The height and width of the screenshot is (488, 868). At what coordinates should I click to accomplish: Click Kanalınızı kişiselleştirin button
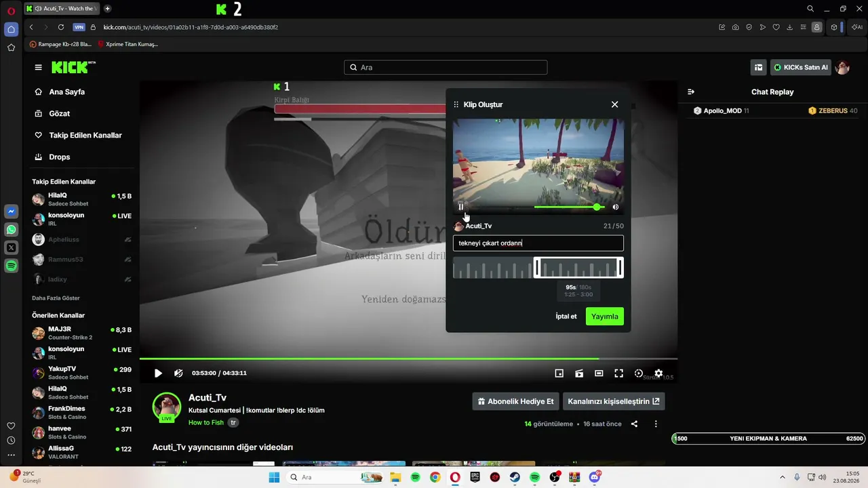614,401
